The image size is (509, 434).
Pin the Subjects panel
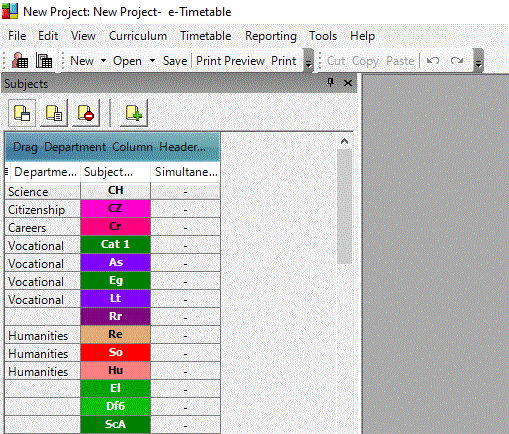coord(330,83)
